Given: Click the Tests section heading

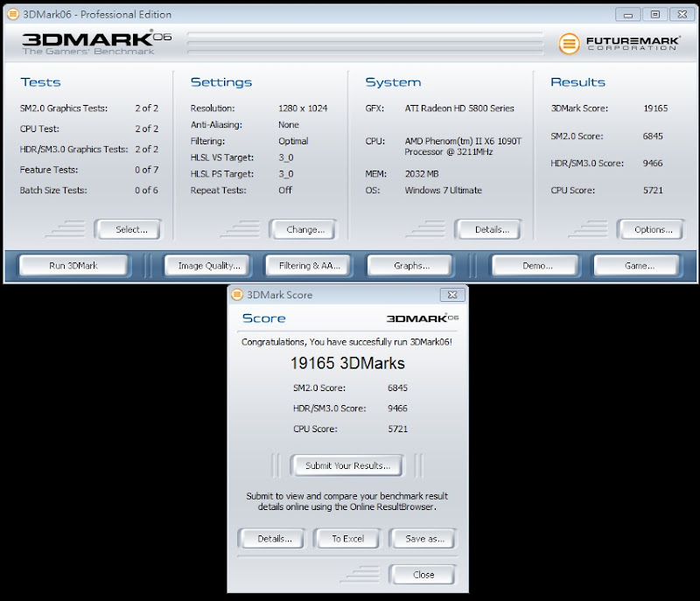Looking at the screenshot, I should coord(40,82).
